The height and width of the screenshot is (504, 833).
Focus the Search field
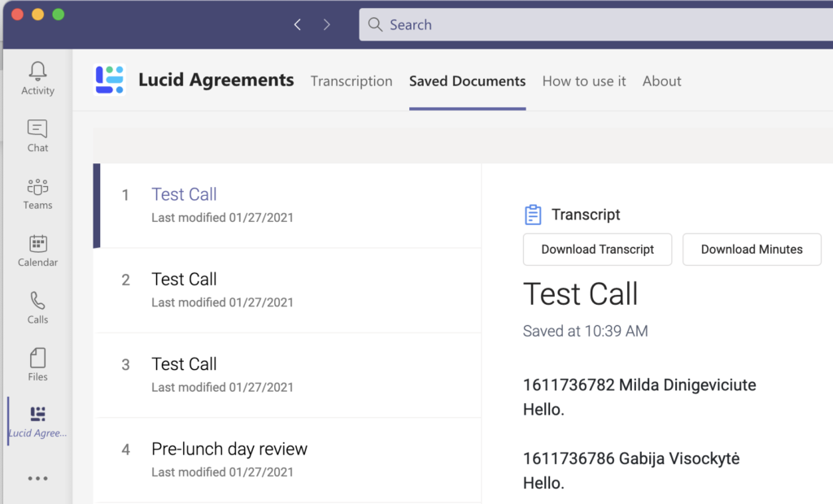coord(596,24)
